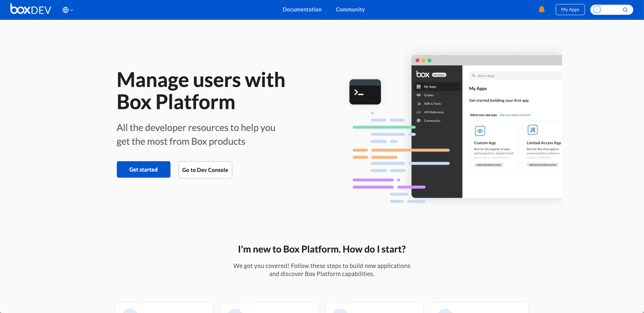Screen dimensions: 644x313
Task: Click Go to Dev Console
Action: 205,170
